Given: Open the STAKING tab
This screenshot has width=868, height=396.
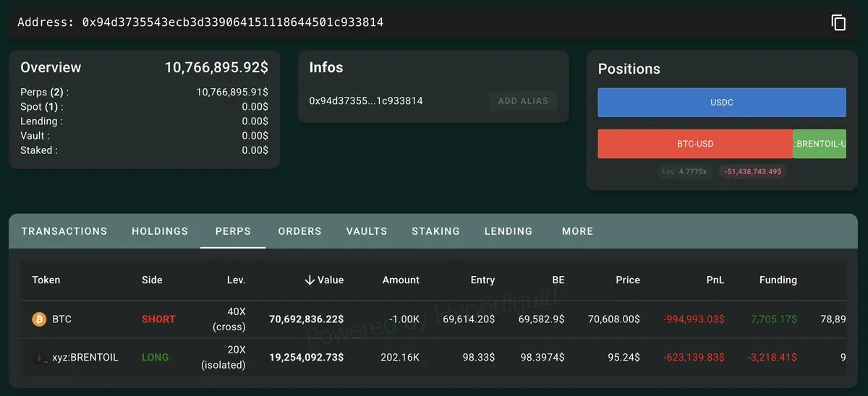Looking at the screenshot, I should click(x=435, y=231).
